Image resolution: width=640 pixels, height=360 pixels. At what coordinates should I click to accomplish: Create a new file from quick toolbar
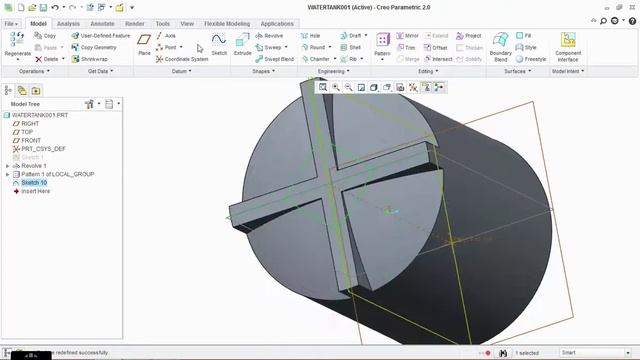pos(21,7)
